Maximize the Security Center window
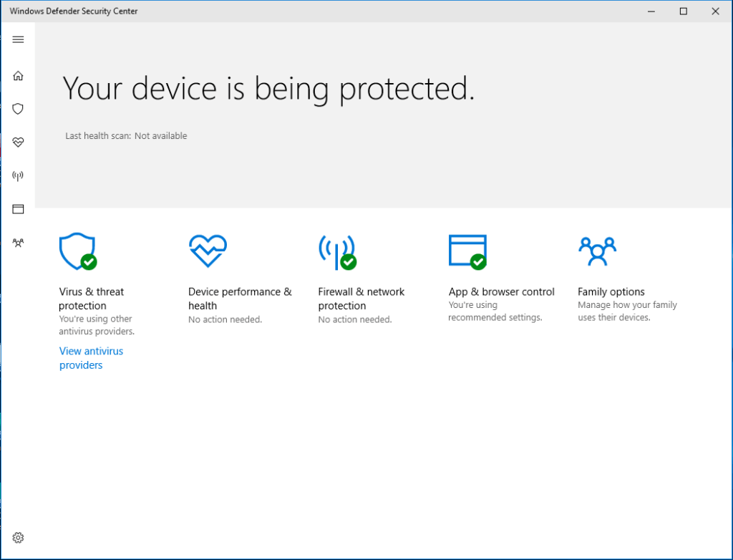Image resolution: width=733 pixels, height=560 pixels. pyautogui.click(x=684, y=11)
